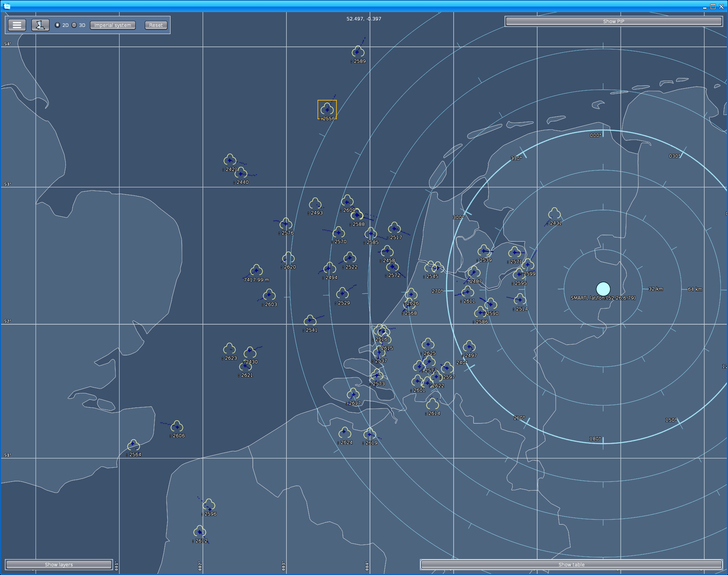The width and height of the screenshot is (728, 575).
Task: Select track 2431 icon
Action: tap(554, 214)
